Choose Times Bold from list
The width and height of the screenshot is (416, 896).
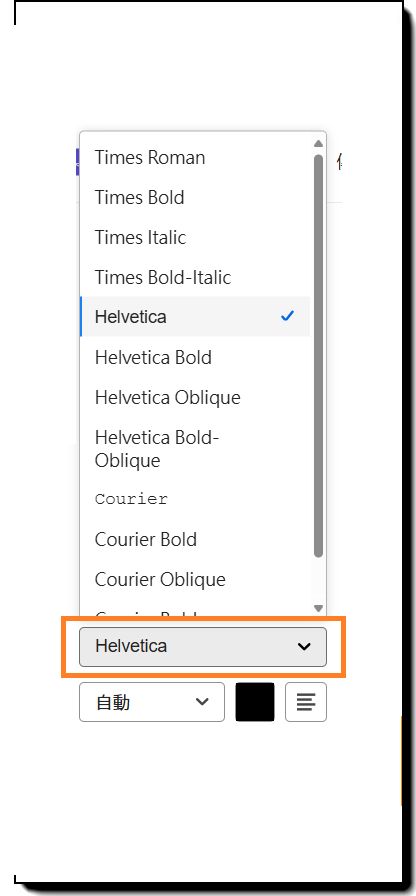click(195, 197)
